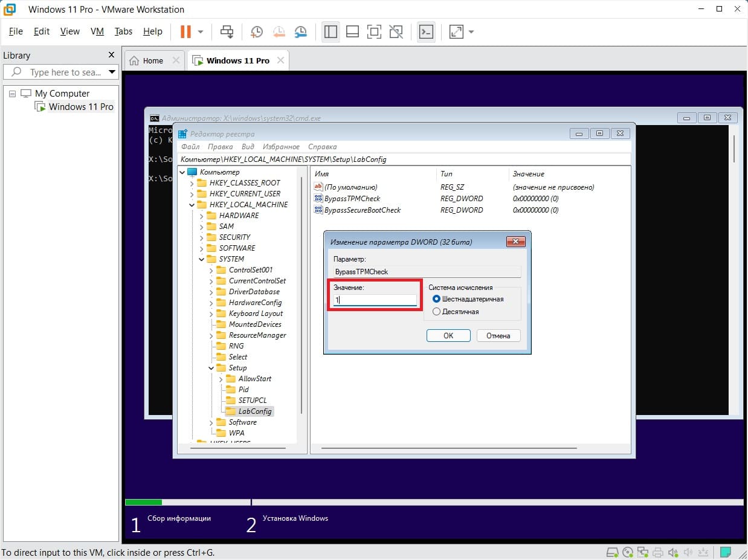This screenshot has width=748, height=560.
Task: Collapse the SYSTEM key
Action: click(x=202, y=259)
